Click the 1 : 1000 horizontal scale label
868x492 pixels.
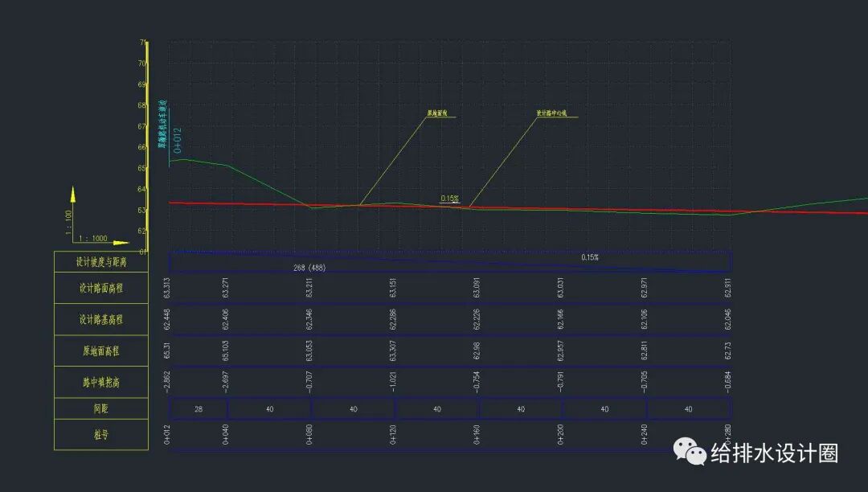pyautogui.click(x=93, y=239)
